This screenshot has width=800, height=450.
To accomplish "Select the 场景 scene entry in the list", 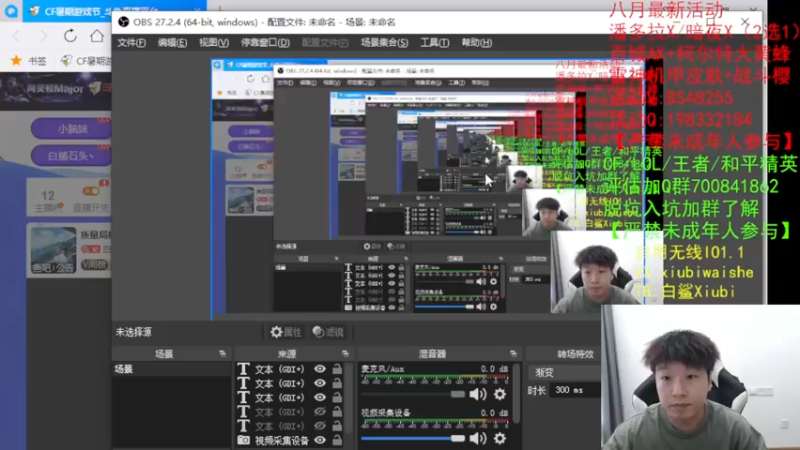I will [x=171, y=369].
